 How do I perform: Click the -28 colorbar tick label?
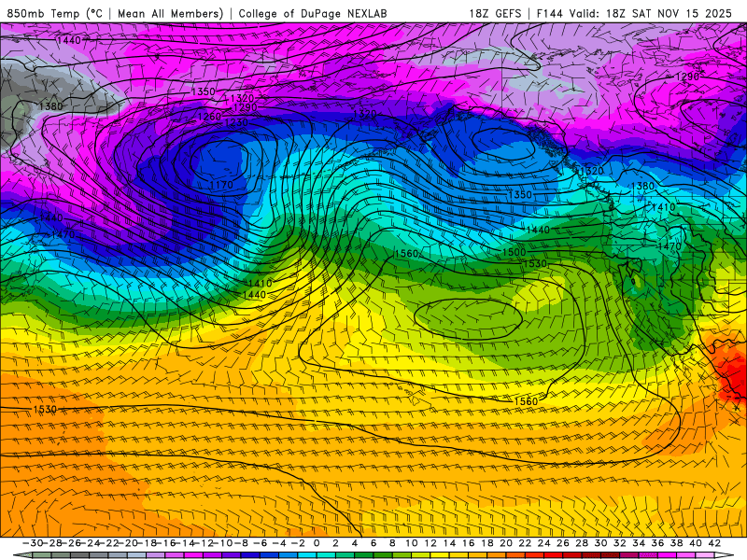pos(52,543)
